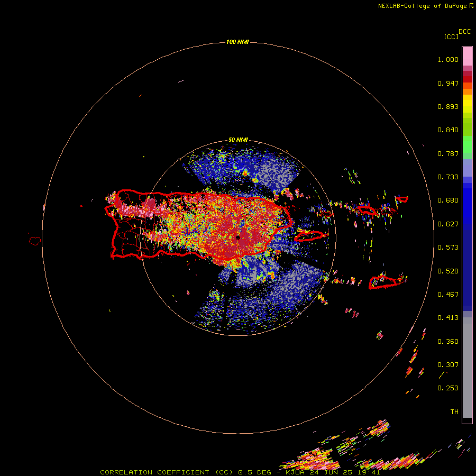Click the 100 NMI range ring label
This screenshot has width=476, height=476.
(x=237, y=42)
